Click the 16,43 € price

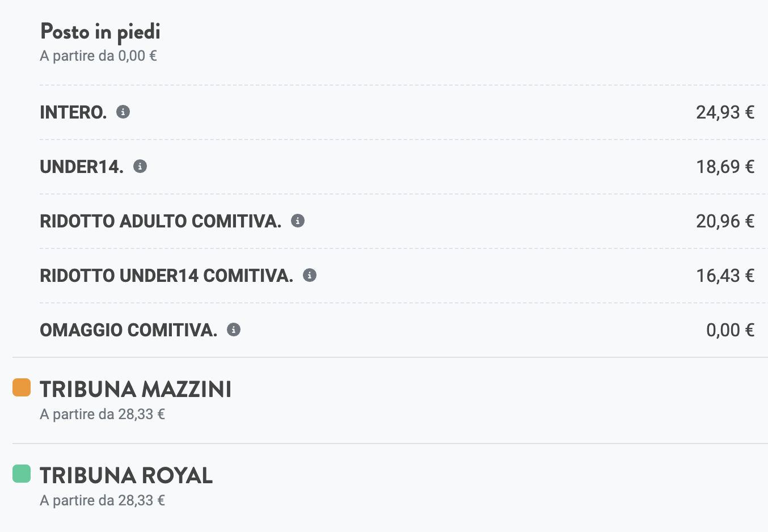pyautogui.click(x=725, y=276)
